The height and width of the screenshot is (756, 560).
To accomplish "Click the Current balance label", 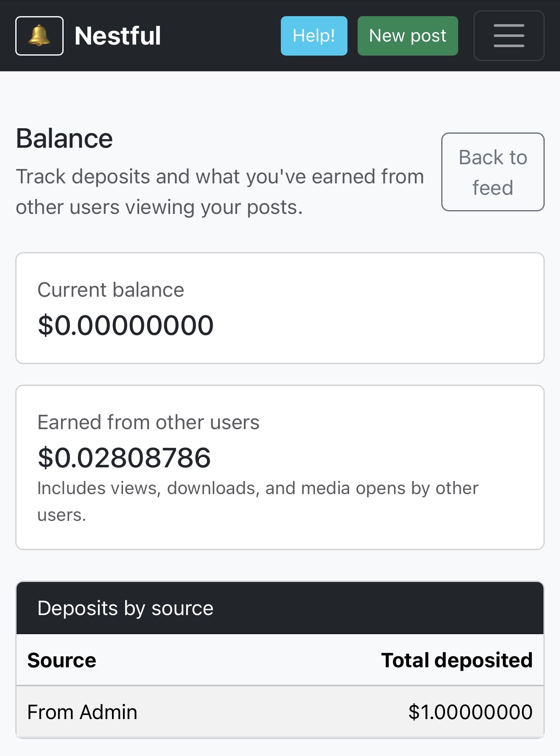I will click(111, 290).
